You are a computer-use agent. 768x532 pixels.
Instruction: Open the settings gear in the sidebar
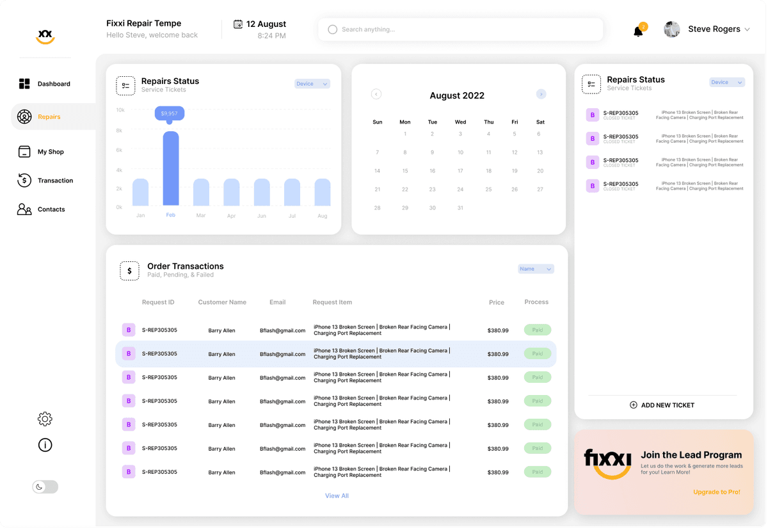(45, 419)
